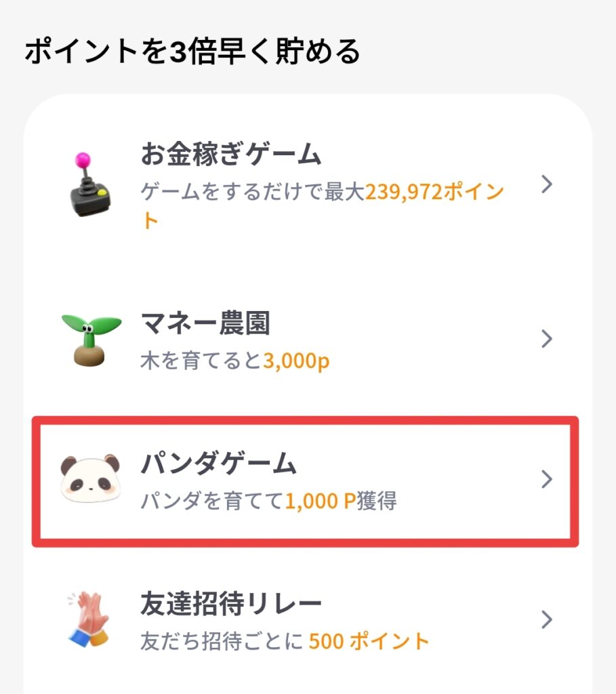Tap the 500 ポイント reward text

[x=369, y=640]
